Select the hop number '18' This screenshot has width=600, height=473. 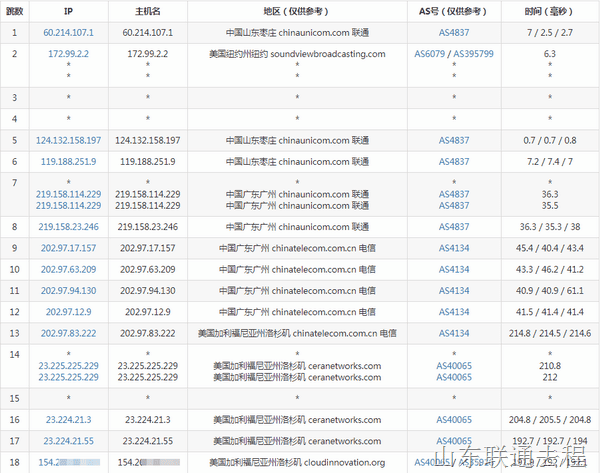[15, 463]
